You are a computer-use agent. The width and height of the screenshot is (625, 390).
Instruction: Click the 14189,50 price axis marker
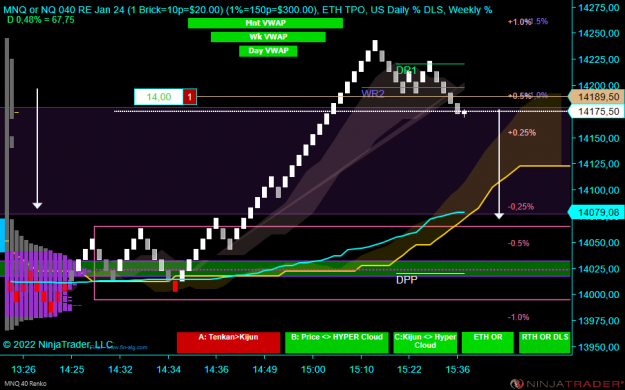(x=596, y=97)
